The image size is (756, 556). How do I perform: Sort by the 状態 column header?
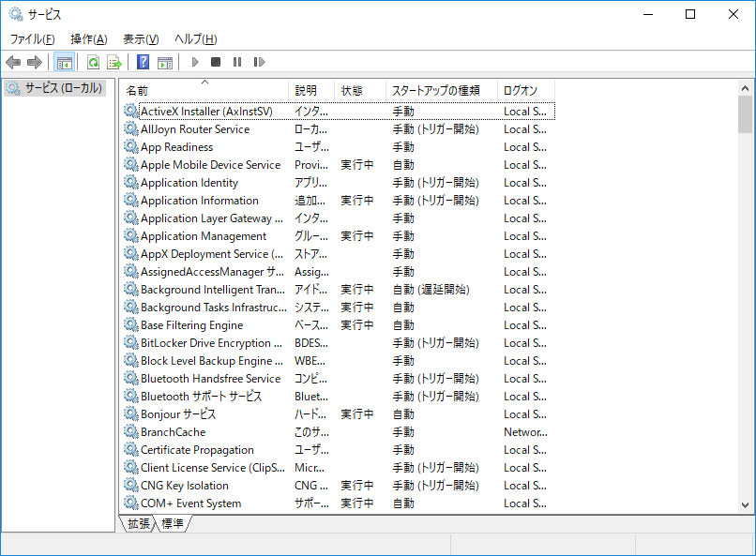click(x=360, y=91)
